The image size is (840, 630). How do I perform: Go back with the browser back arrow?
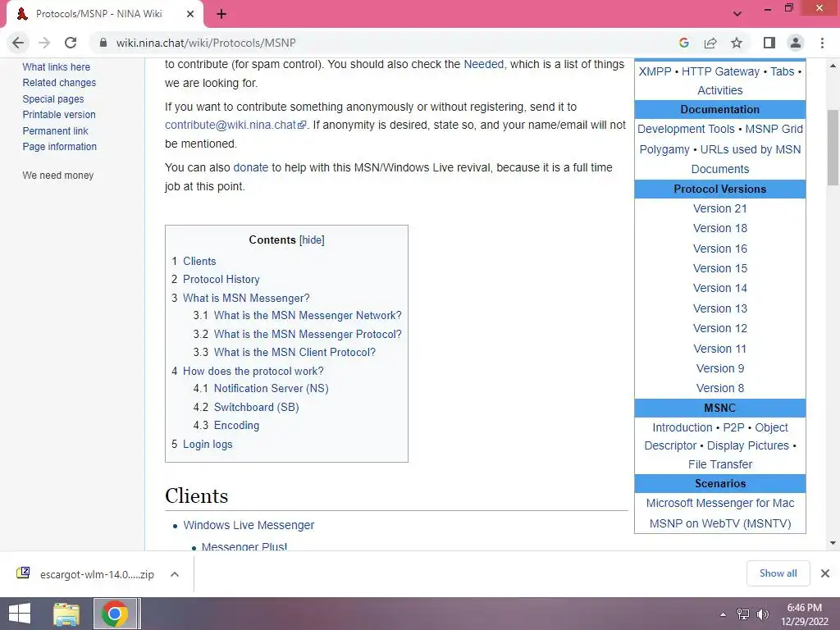click(x=18, y=43)
